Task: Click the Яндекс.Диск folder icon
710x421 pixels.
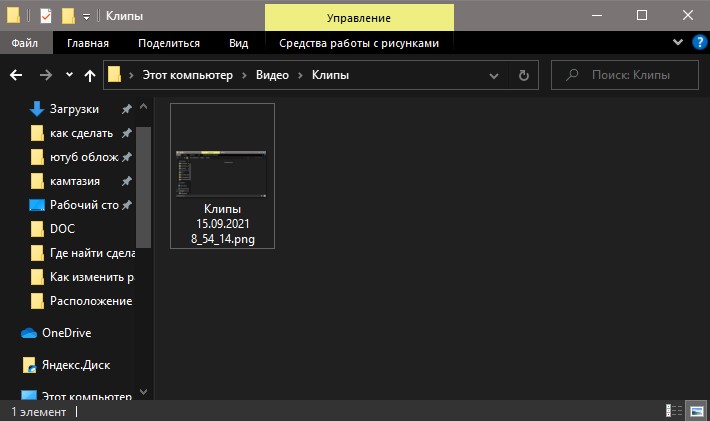Action: coord(29,365)
